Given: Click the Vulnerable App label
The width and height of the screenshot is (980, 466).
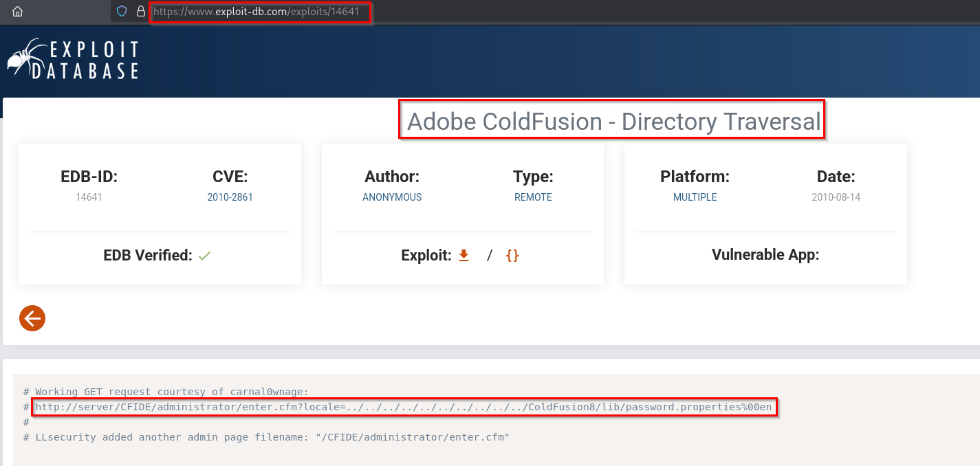Looking at the screenshot, I should point(765,254).
